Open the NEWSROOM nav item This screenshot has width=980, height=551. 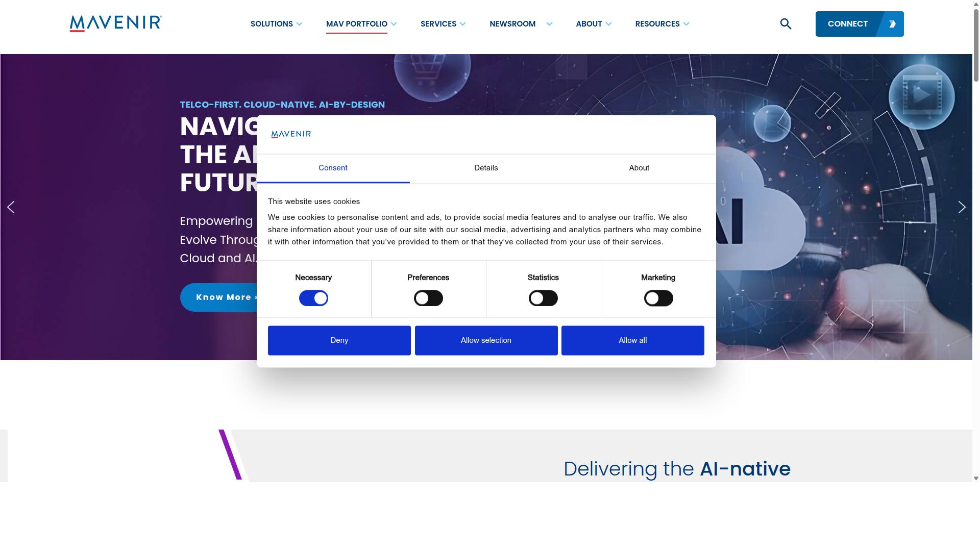point(512,24)
